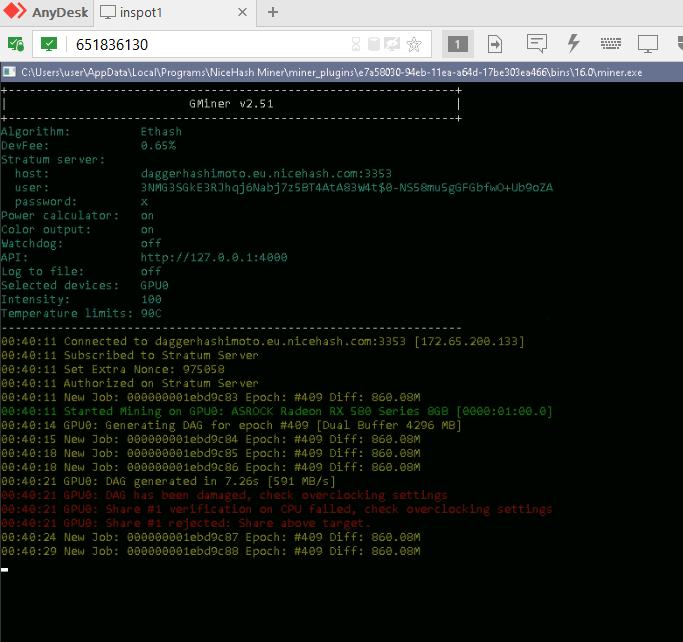Click the New Job line ending 1ebd9c87
The height and width of the screenshot is (642, 683).
211,537
